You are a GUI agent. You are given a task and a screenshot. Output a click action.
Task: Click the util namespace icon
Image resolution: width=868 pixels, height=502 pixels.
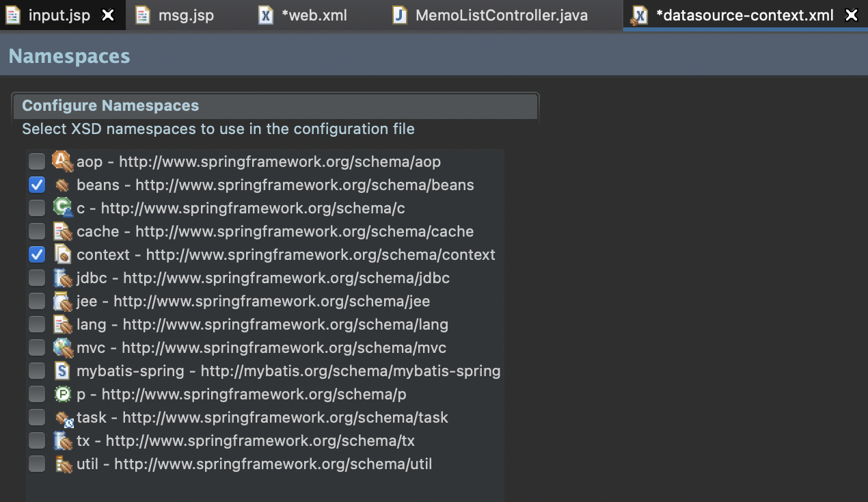pyautogui.click(x=64, y=464)
